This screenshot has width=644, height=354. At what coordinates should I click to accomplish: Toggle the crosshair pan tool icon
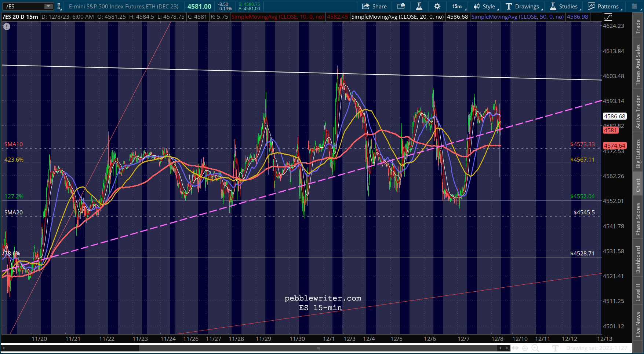(525, 348)
